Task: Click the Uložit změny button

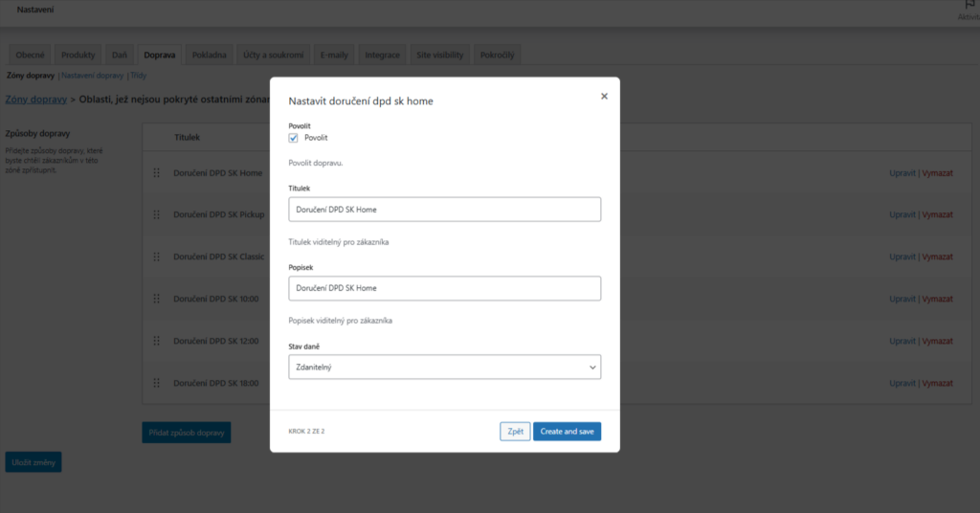Action: (x=33, y=462)
